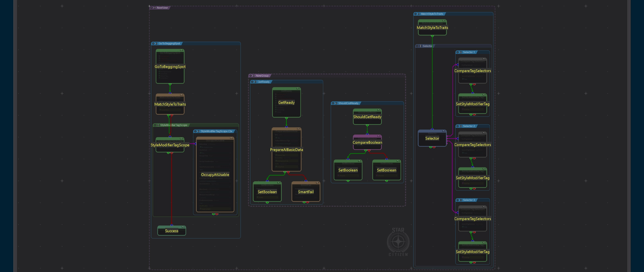Click the edit pencil icon on GoToBeggingSpot node
Viewport: 644px width, 272px height.
pos(182,51)
